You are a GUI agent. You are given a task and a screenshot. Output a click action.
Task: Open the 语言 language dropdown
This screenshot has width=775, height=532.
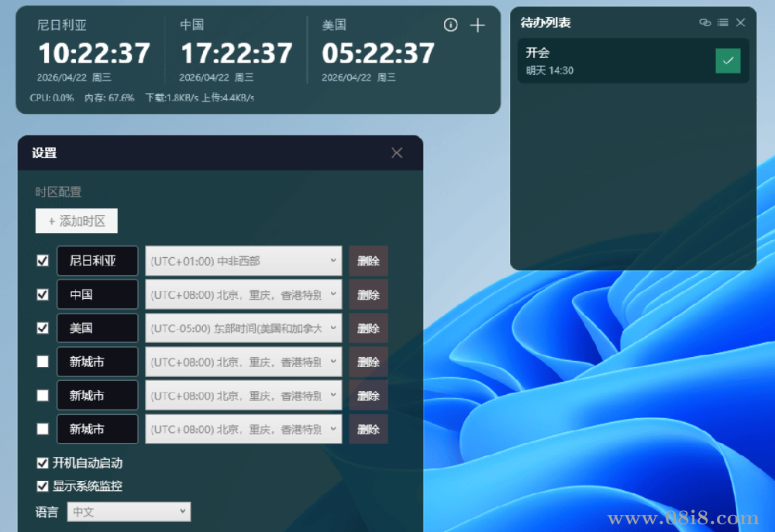pos(129,512)
